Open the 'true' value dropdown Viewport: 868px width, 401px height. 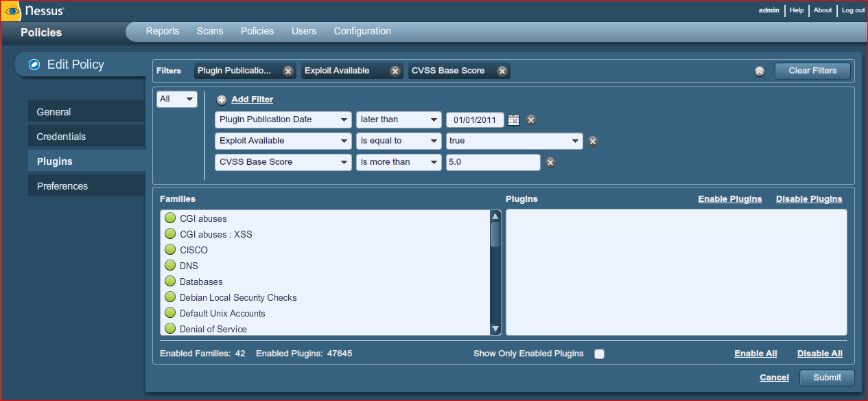click(x=514, y=141)
